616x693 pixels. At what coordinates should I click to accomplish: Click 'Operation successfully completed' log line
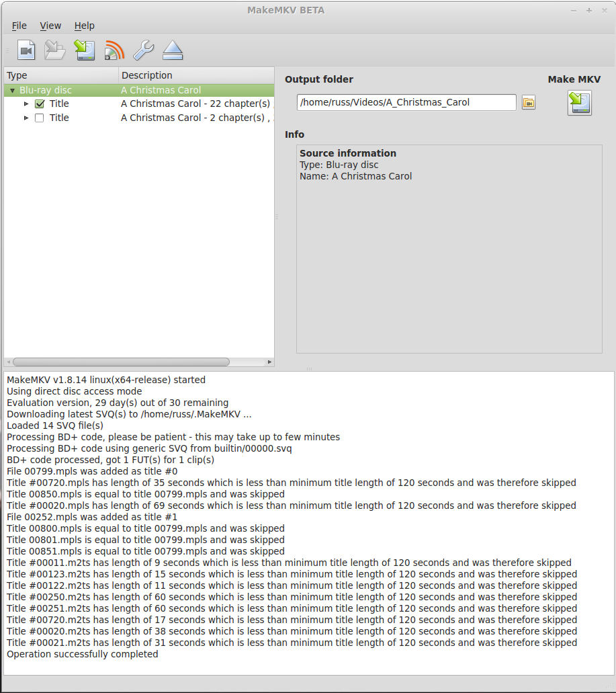83,654
